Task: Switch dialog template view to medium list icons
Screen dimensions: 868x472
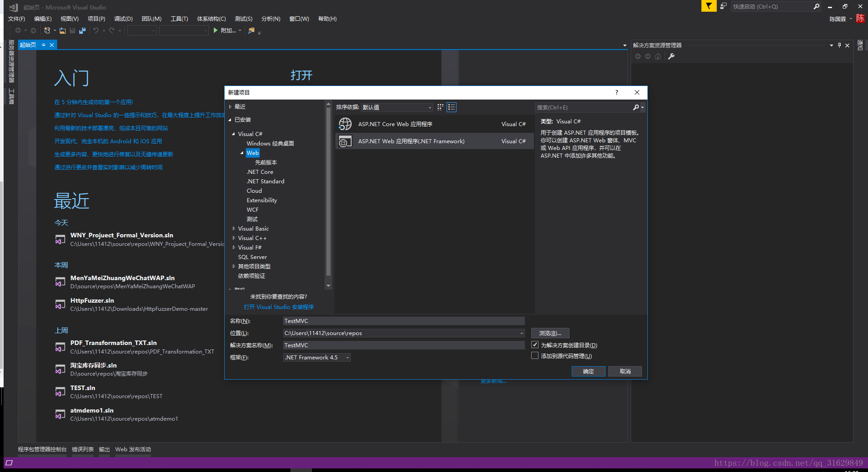Action: coord(452,107)
